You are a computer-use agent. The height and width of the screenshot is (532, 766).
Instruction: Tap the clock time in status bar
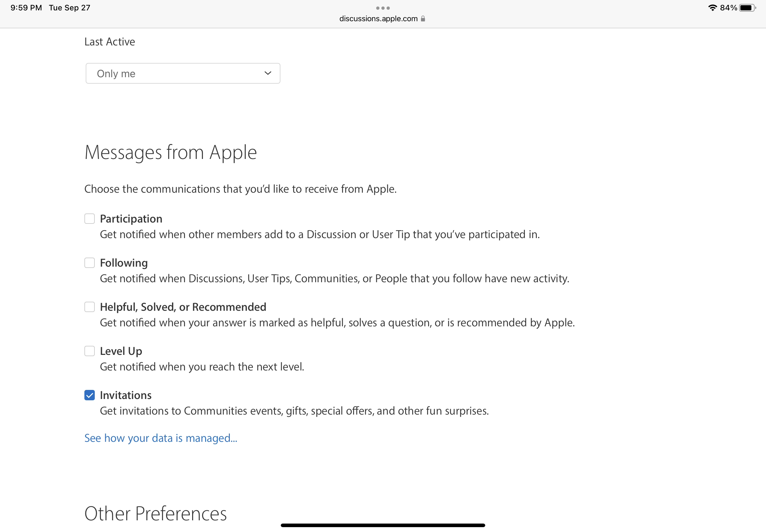(26, 8)
